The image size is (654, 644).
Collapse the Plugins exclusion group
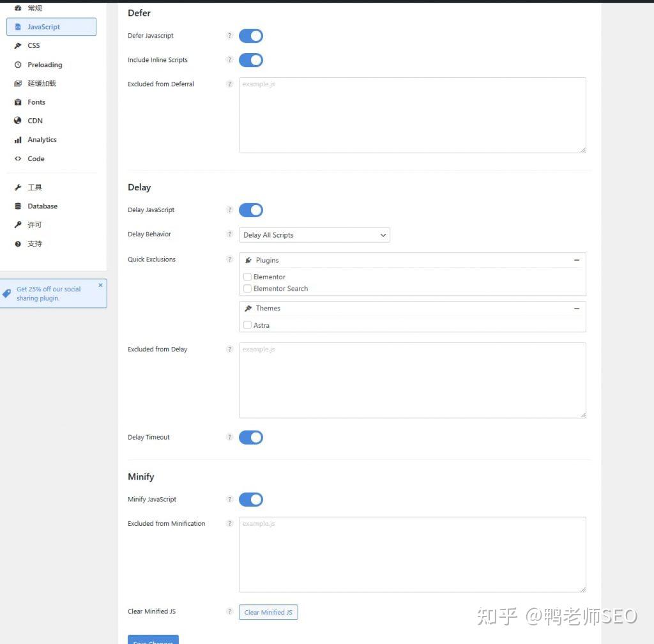click(577, 260)
